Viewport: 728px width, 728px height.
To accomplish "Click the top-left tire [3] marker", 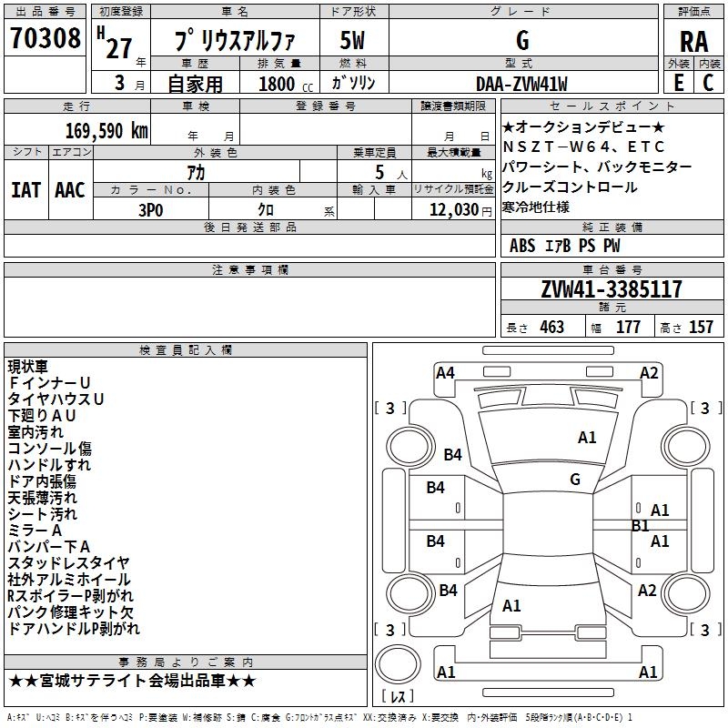I will (390, 408).
